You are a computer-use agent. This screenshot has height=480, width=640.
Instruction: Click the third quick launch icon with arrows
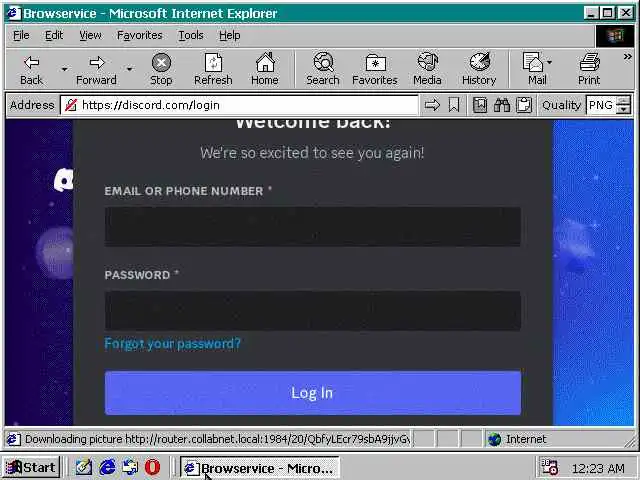point(130,467)
